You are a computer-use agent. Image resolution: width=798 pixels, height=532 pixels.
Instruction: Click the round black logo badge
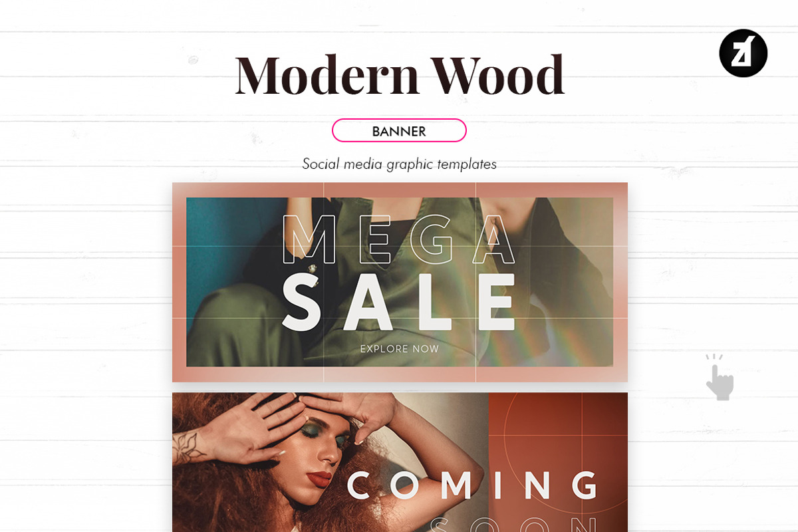coord(743,53)
